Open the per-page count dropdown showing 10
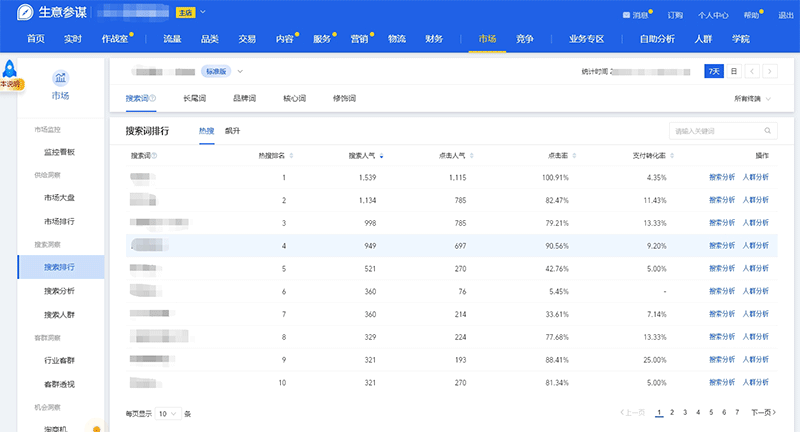Image resolution: width=800 pixels, height=432 pixels. click(x=166, y=412)
